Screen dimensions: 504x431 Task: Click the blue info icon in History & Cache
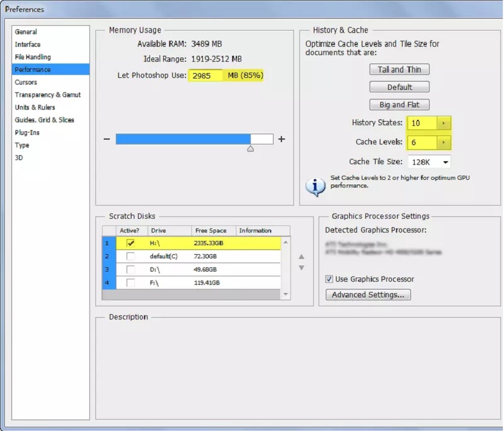pos(315,186)
